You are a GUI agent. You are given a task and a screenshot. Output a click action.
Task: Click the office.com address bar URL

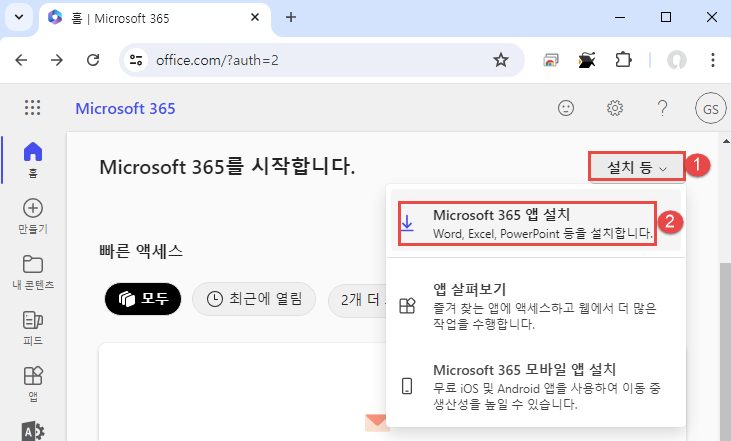[217, 60]
